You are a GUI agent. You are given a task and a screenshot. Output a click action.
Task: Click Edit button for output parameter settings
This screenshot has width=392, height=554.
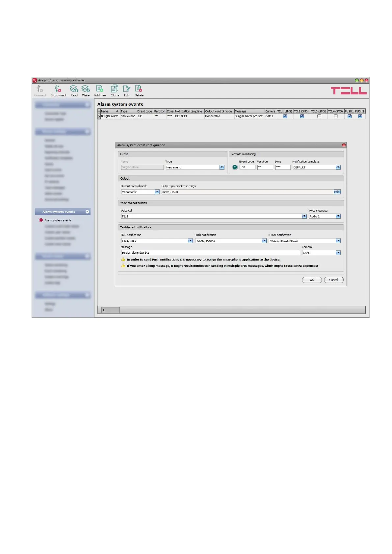coord(337,192)
